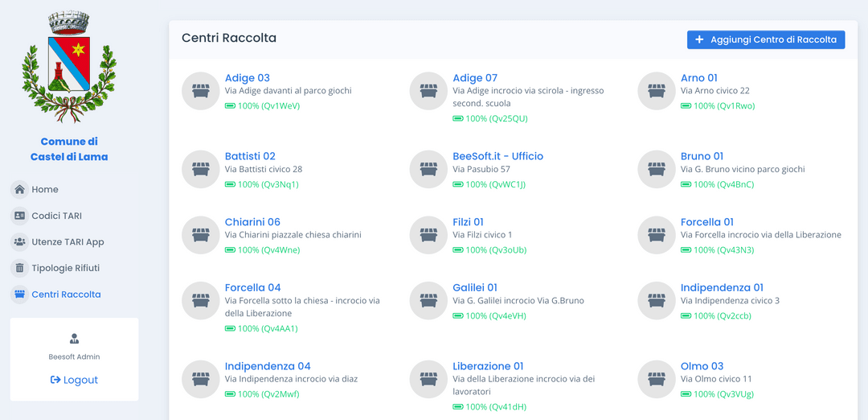Click the Codici TARI card icon
The image size is (868, 420).
[x=19, y=216]
